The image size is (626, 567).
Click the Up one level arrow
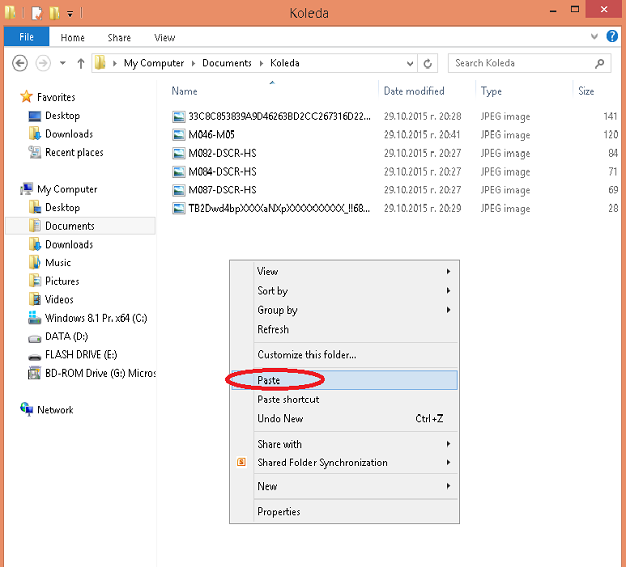tap(80, 63)
